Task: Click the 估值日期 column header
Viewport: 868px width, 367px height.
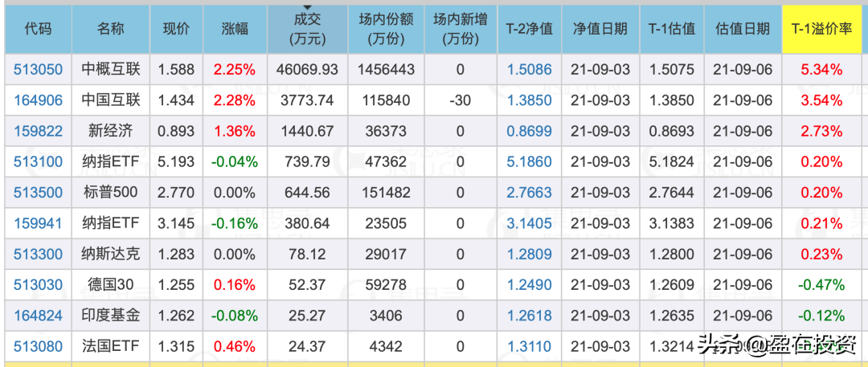Action: [x=742, y=29]
